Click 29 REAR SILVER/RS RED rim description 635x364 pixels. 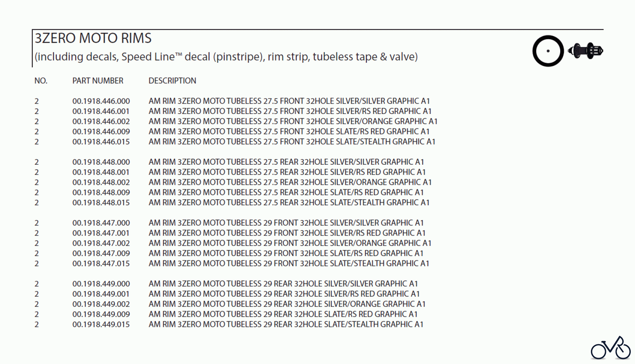(x=284, y=294)
